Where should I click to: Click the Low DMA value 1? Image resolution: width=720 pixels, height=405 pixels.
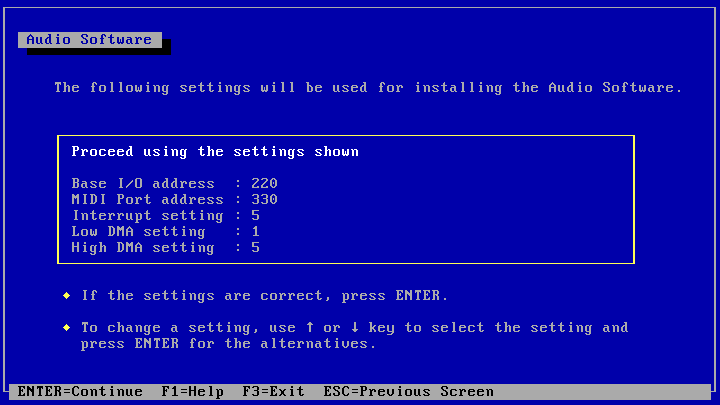(x=256, y=232)
